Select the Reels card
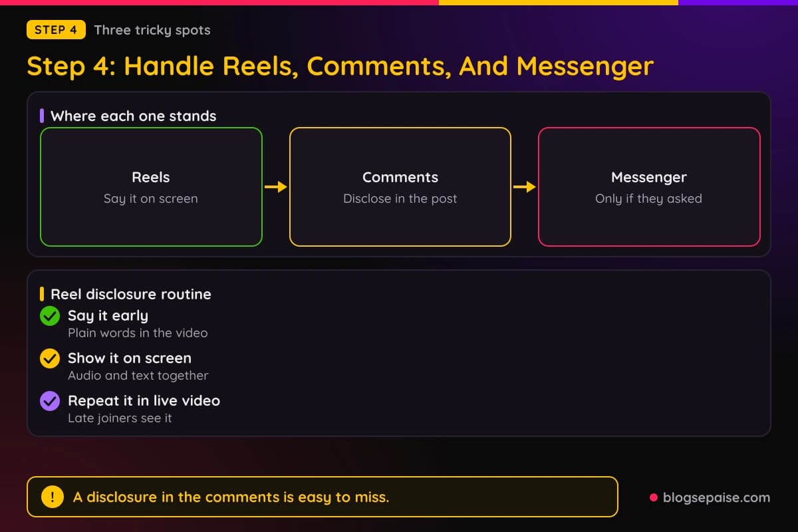 (x=151, y=187)
